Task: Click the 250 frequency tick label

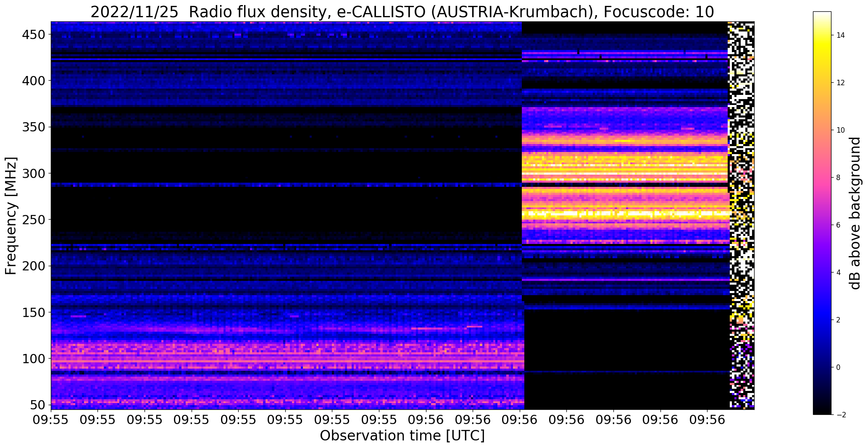Action: click(x=33, y=220)
